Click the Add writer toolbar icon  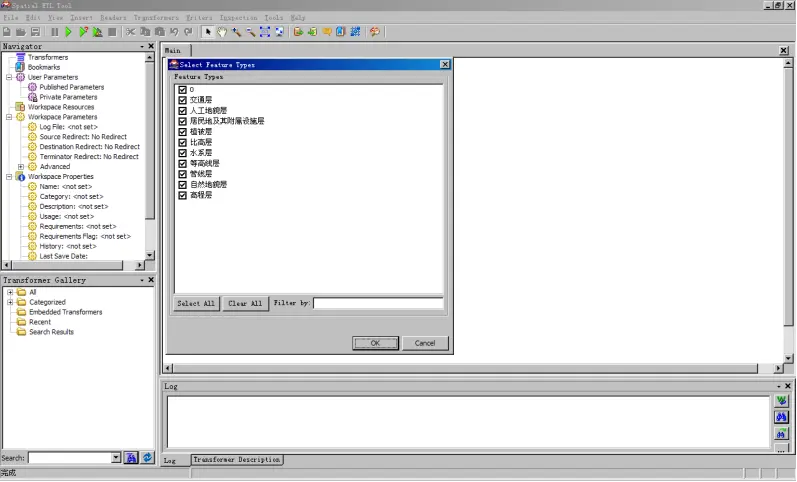(x=313, y=32)
